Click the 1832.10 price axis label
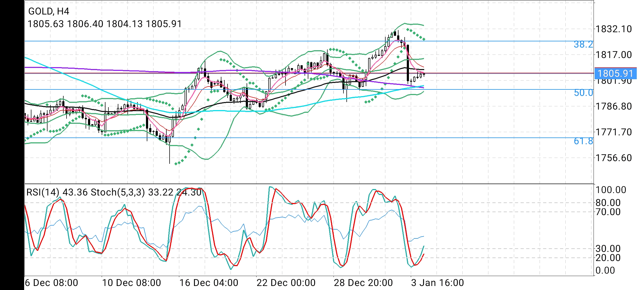Viewport: 644px width, 290px height. click(614, 29)
